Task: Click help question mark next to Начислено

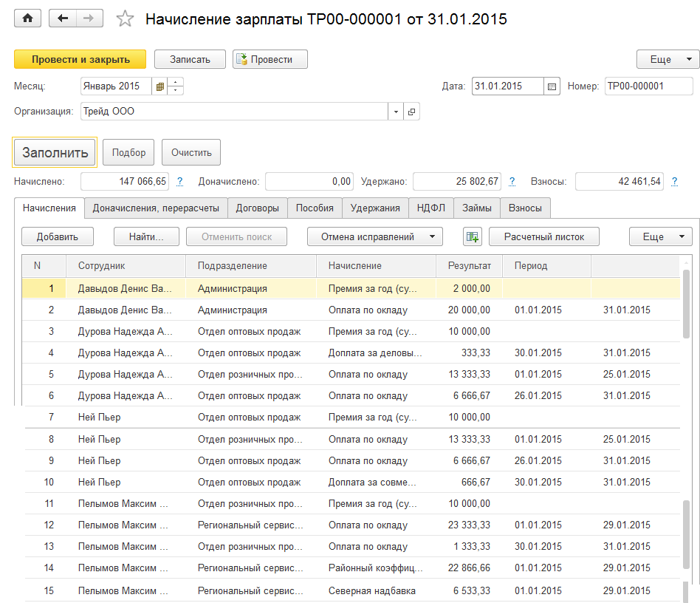Action: (179, 181)
